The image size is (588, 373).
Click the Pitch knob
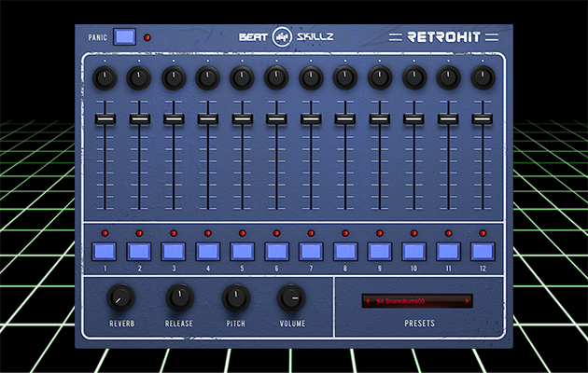(x=235, y=298)
